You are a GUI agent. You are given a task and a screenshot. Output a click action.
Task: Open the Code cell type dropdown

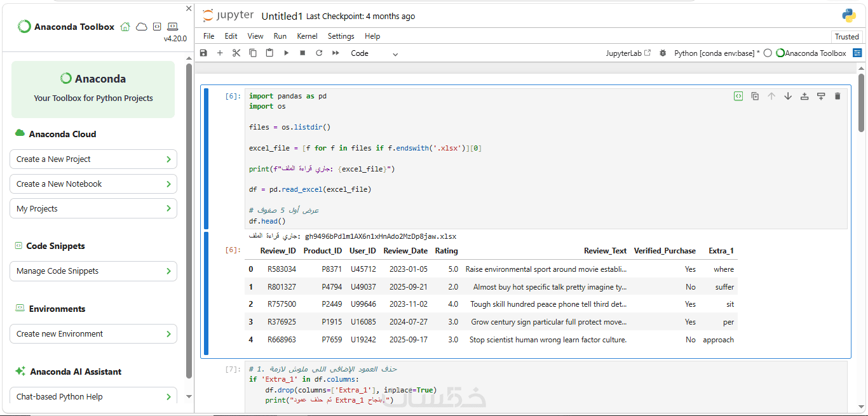pyautogui.click(x=374, y=53)
